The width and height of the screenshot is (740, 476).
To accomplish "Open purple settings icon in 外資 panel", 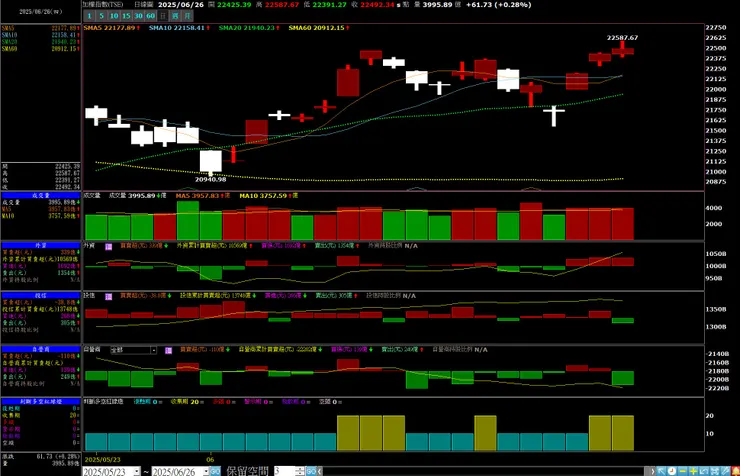I will coord(109,246).
